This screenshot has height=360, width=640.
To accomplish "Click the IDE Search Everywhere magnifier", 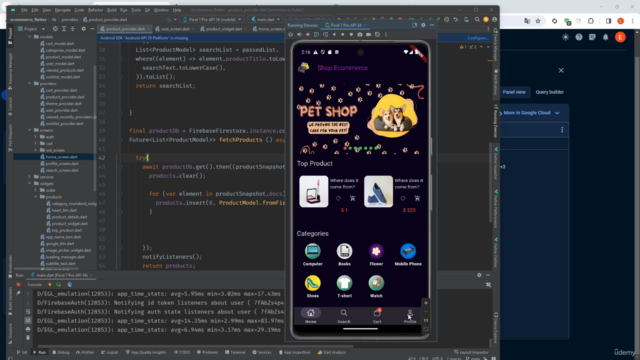I will coord(477,19).
